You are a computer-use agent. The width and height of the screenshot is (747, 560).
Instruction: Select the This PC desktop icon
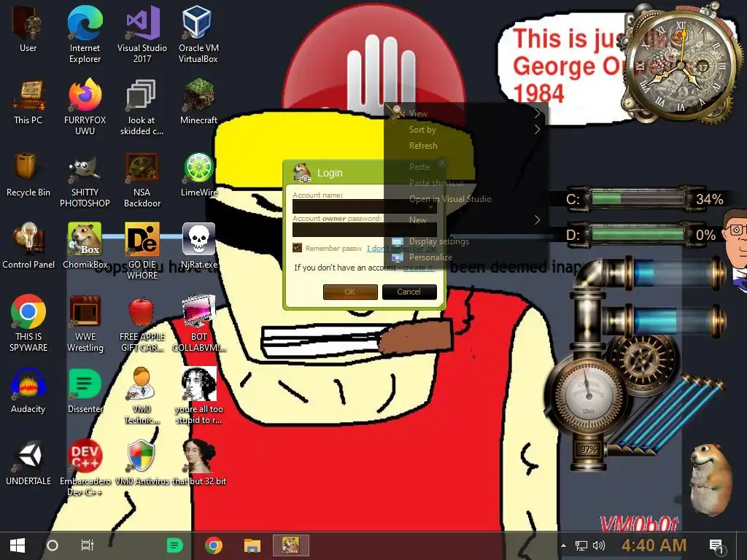coord(28,101)
